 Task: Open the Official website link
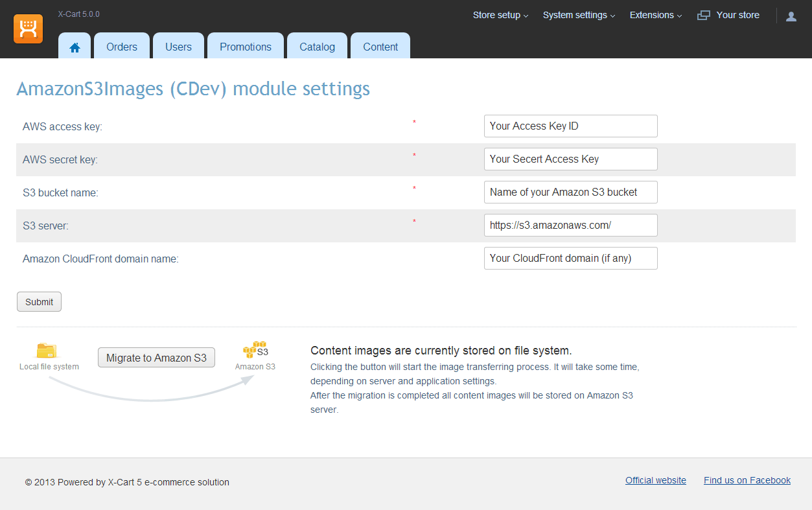coord(656,480)
